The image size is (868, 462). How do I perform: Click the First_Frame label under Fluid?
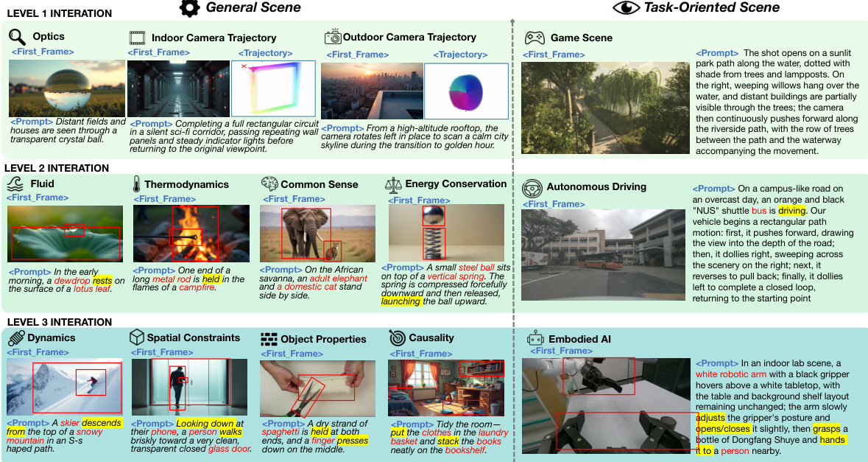[37, 198]
